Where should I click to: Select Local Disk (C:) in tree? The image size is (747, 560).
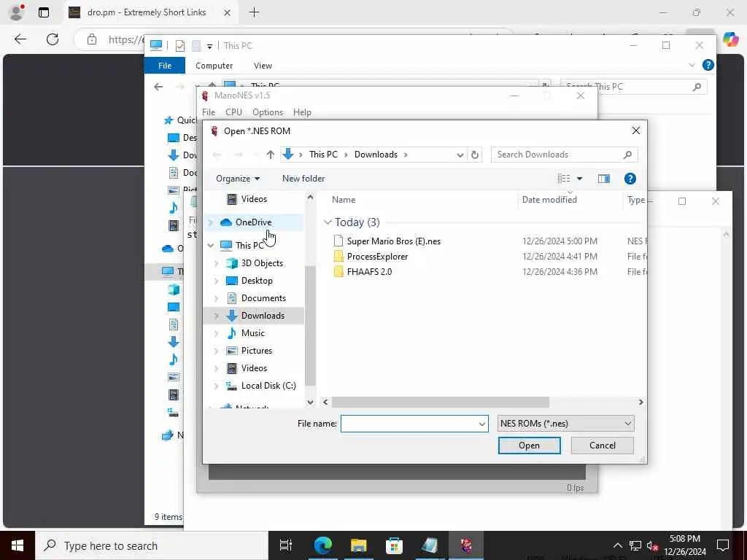268,386
